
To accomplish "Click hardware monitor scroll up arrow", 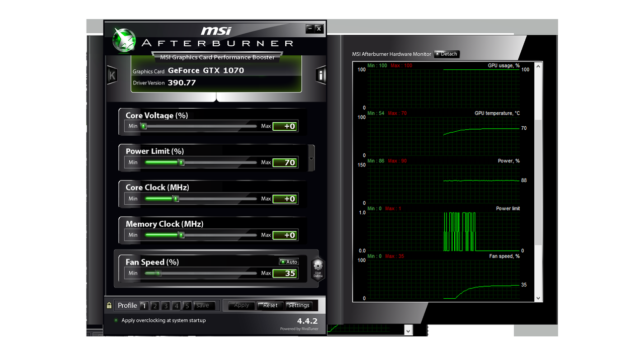I will point(539,66).
